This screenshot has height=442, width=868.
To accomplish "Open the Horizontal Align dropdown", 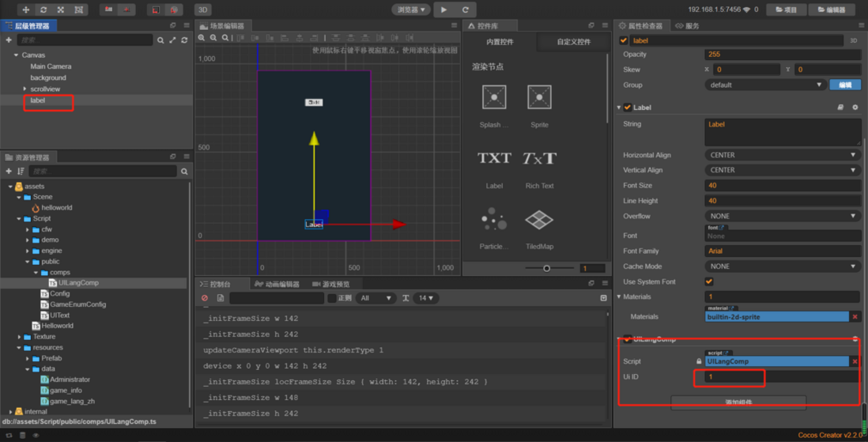I will (x=783, y=155).
